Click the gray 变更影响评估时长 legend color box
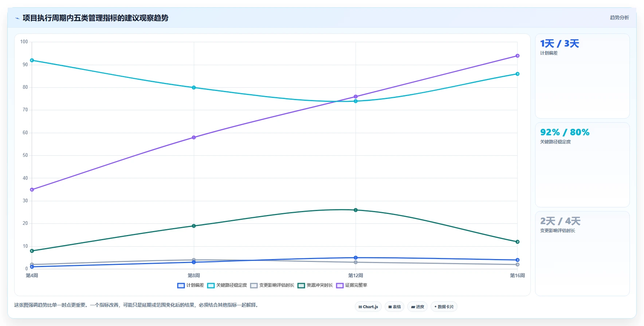 coord(254,285)
